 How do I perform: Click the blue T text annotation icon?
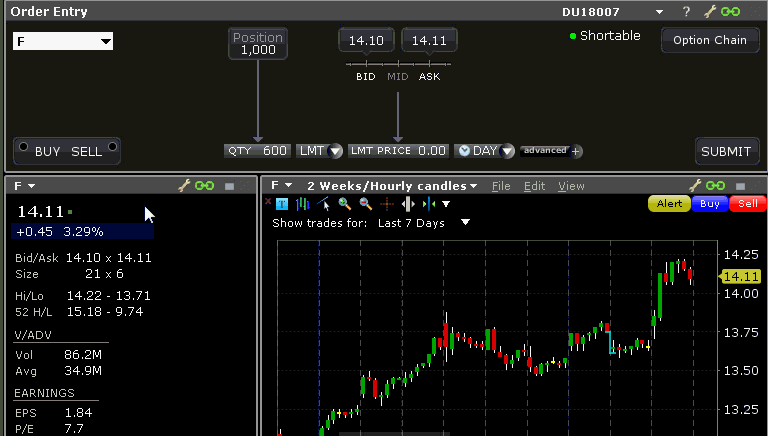point(282,204)
